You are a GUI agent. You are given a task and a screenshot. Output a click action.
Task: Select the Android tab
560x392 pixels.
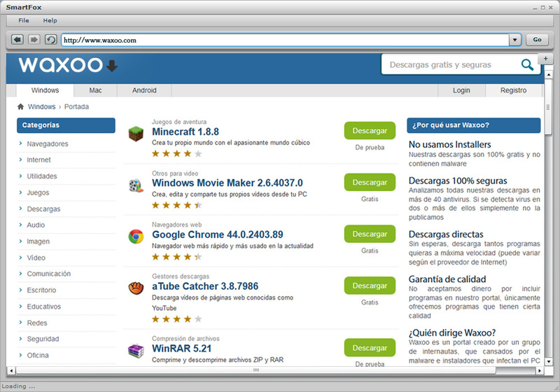tap(144, 90)
